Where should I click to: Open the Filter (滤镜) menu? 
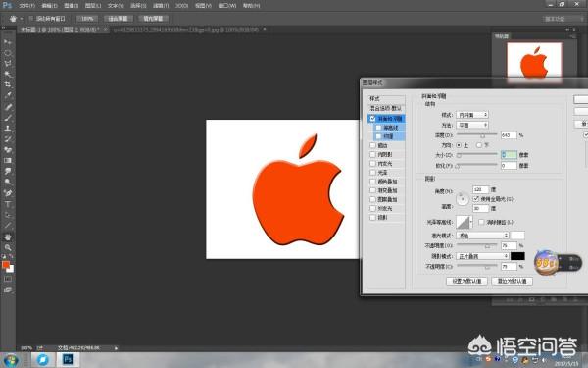(161, 6)
